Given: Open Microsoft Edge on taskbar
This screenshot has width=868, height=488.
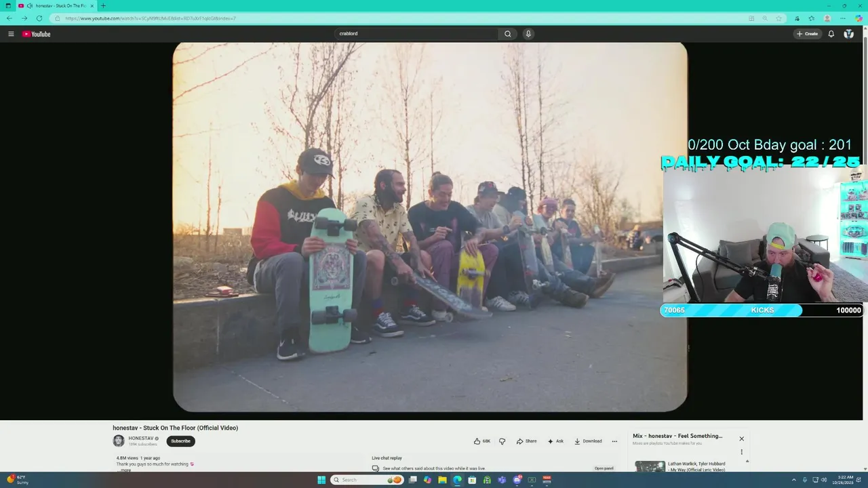Looking at the screenshot, I should (x=457, y=480).
